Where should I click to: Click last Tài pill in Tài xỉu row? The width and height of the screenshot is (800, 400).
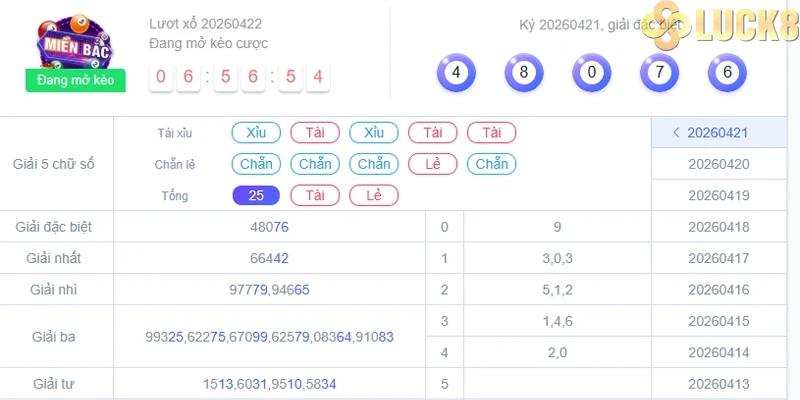coord(491,133)
